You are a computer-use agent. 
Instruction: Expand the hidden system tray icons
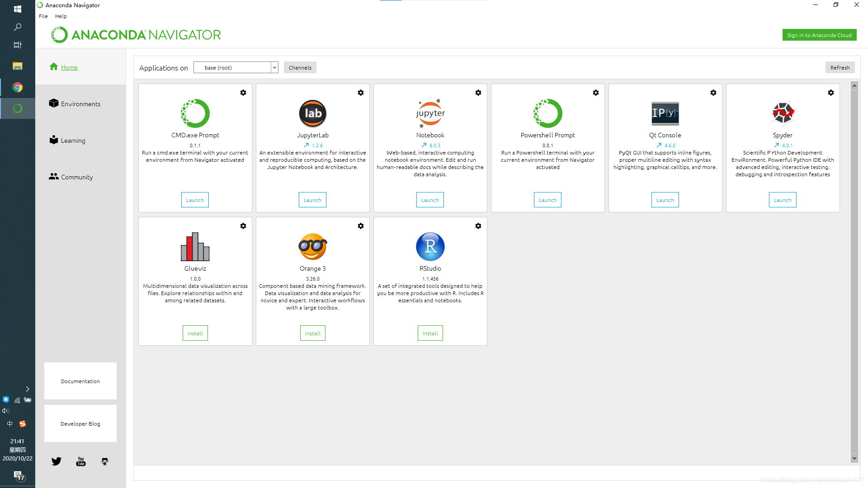[28, 389]
